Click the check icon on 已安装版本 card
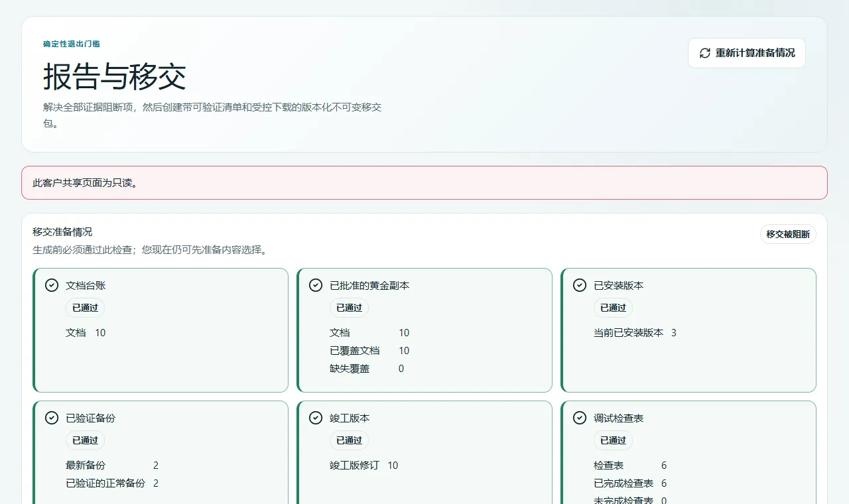This screenshot has height=504, width=849. (x=580, y=285)
